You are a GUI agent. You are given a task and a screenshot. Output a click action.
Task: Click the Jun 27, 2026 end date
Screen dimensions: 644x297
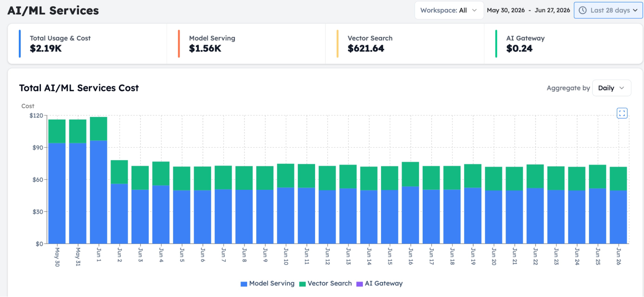tap(552, 10)
